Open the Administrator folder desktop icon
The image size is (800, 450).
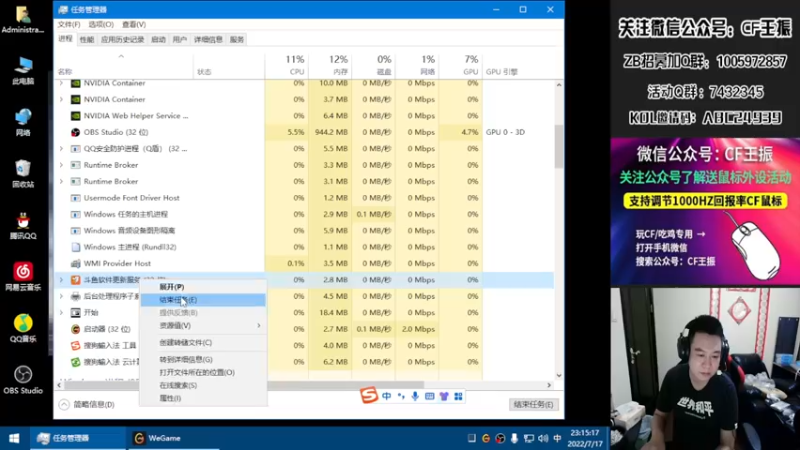click(23, 19)
